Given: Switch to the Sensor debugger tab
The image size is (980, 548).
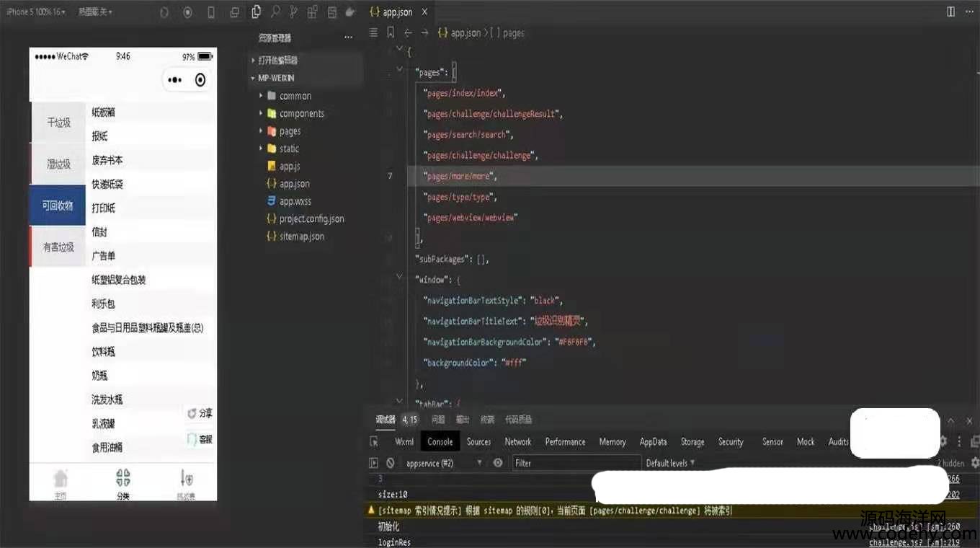Looking at the screenshot, I should click(x=772, y=441).
